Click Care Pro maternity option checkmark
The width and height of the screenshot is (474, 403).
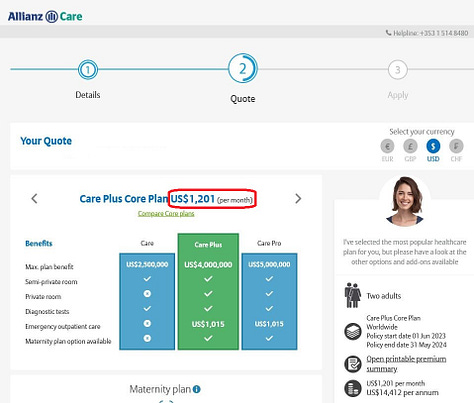coord(269,338)
